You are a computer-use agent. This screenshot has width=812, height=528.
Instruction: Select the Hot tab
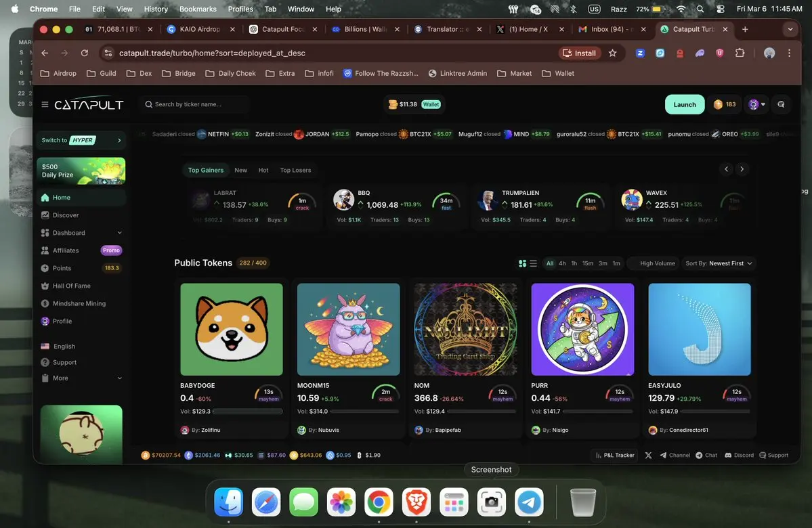(263, 171)
